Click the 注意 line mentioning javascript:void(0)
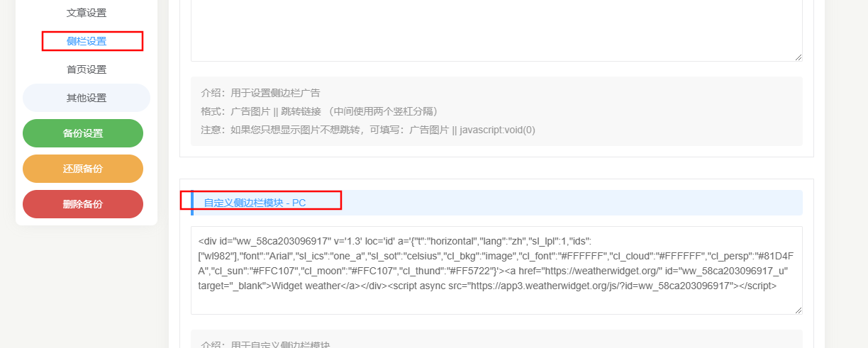 (368, 130)
